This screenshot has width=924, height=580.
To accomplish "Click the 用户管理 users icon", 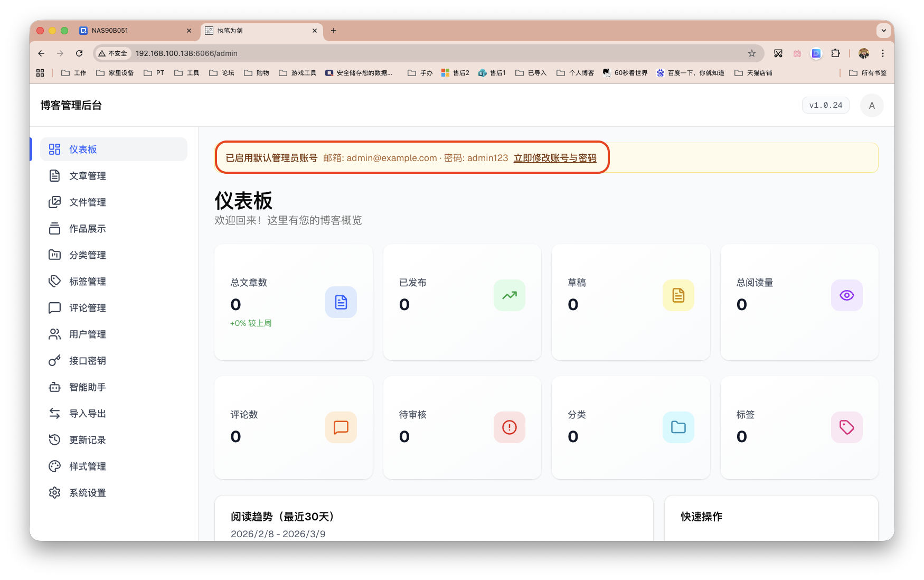I will click(55, 334).
